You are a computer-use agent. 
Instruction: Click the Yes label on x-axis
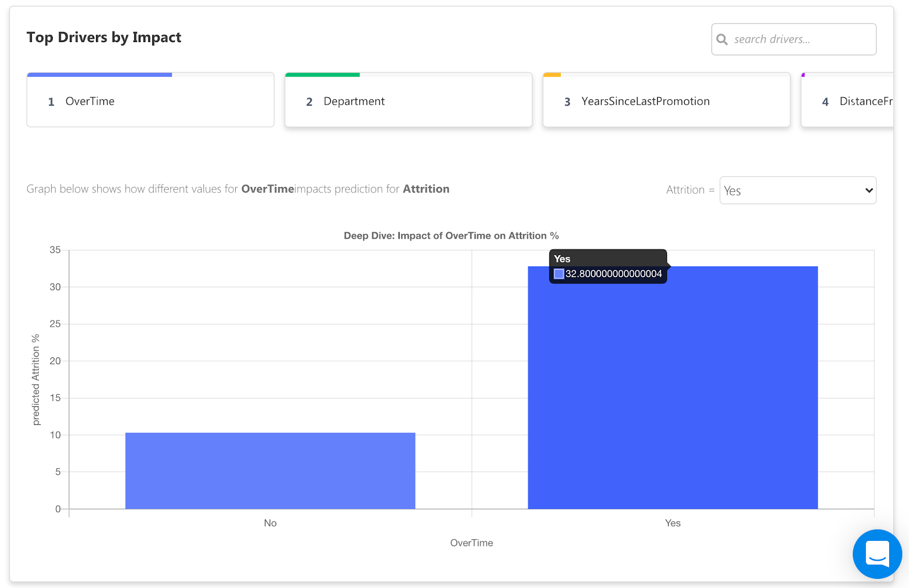673,523
